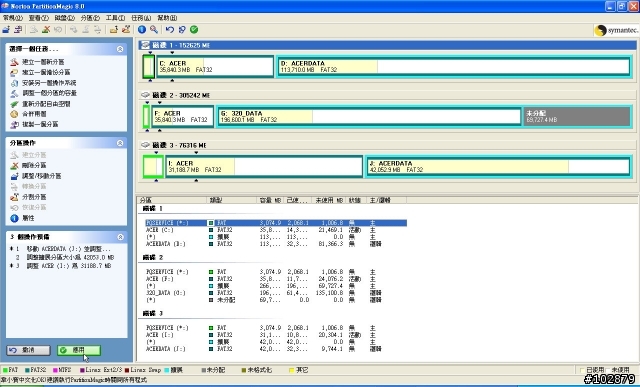Select the 'ACER (F:)' row in partition list

tap(276, 279)
